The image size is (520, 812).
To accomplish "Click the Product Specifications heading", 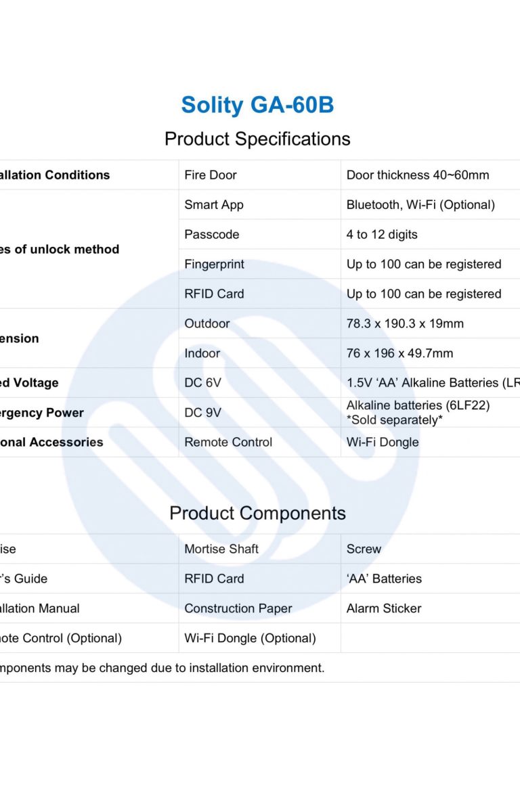I will (x=257, y=139).
